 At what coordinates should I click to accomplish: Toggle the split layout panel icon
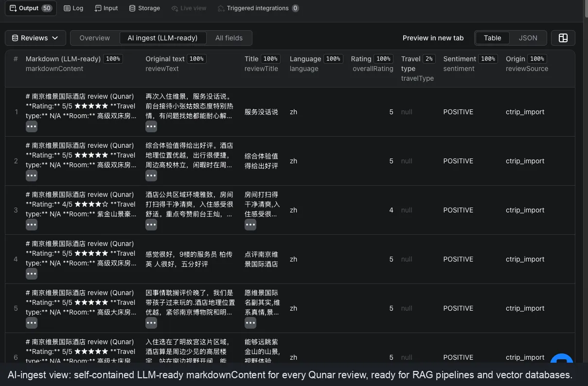[x=563, y=38]
